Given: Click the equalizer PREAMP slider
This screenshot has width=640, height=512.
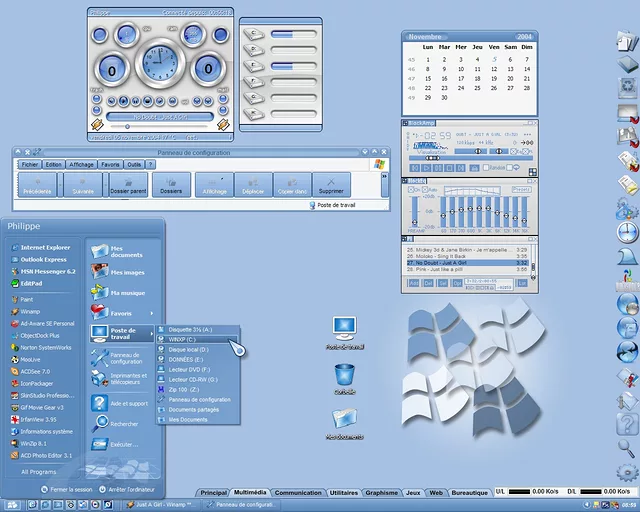Looking at the screenshot, I should pos(414,211).
